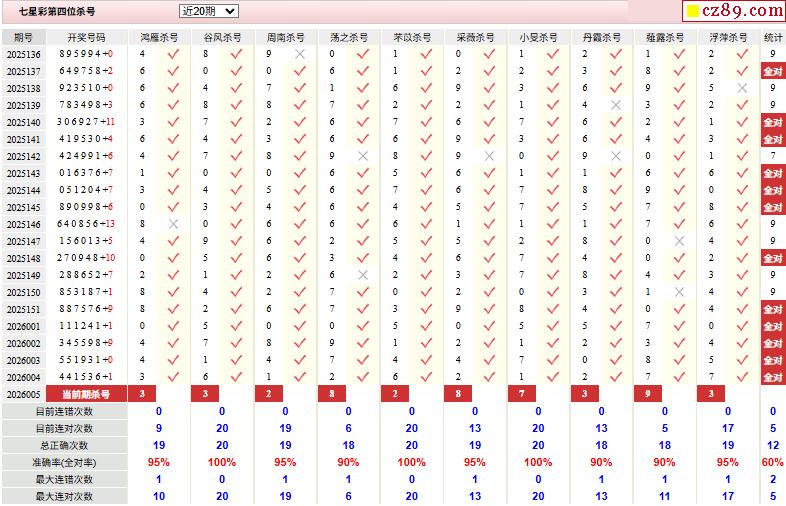Click the 全对 badge in row 2025143
The width and height of the screenshot is (786, 506).
pos(772,173)
